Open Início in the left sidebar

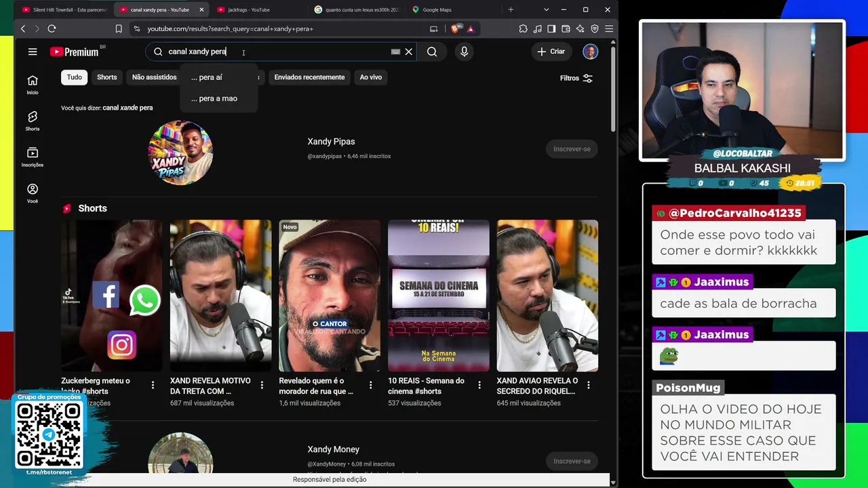pyautogui.click(x=33, y=85)
